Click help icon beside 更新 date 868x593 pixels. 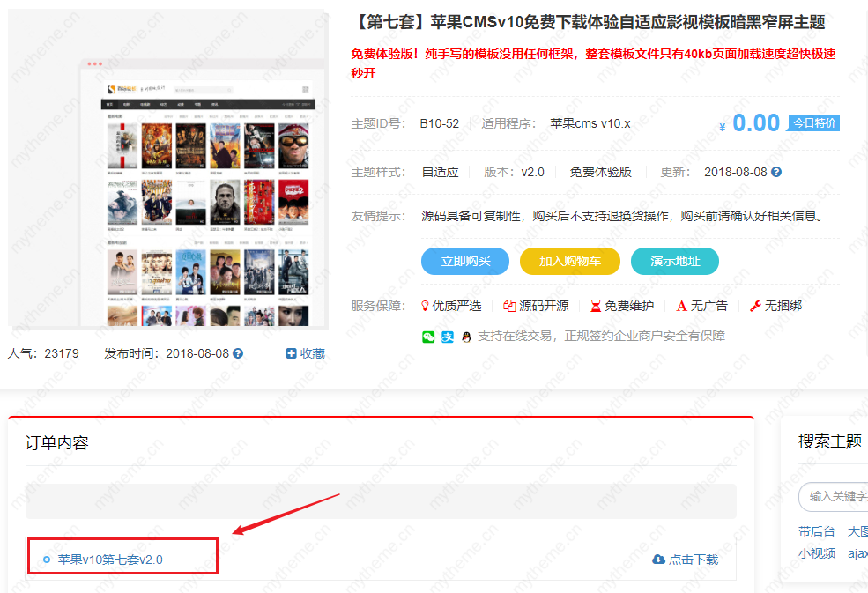click(776, 173)
